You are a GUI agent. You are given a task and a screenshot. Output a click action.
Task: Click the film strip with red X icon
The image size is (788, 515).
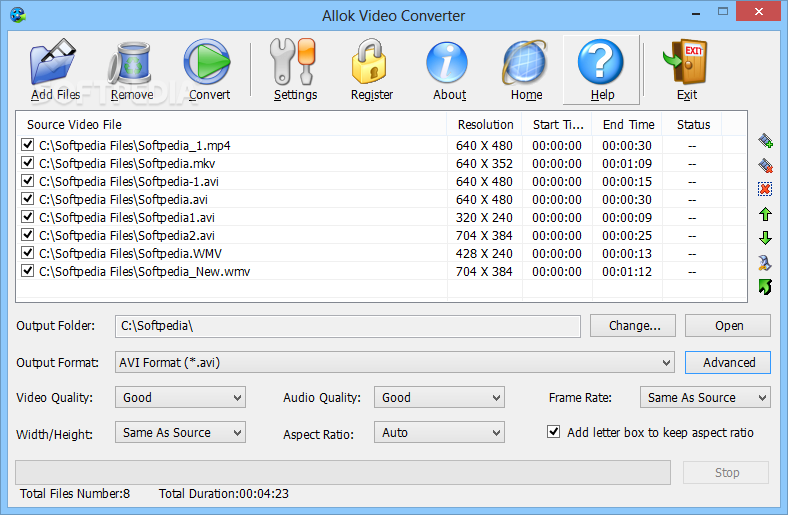[x=765, y=165]
